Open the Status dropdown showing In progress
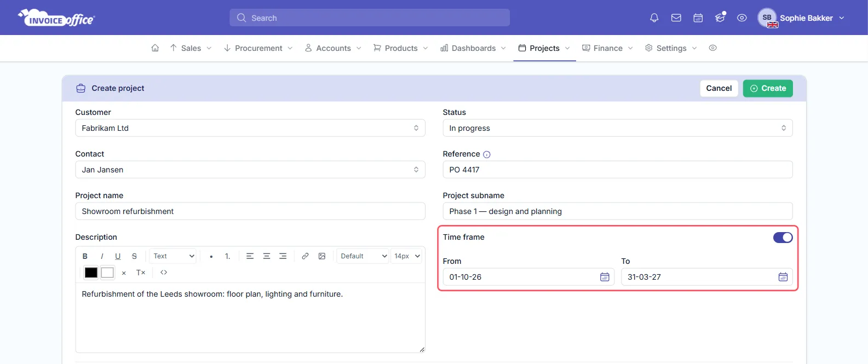868x364 pixels. (x=618, y=128)
